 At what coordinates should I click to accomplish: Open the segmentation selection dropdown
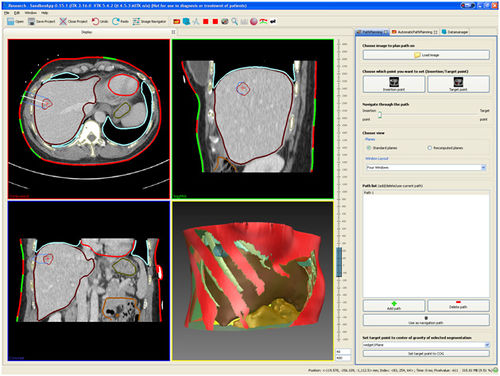(x=426, y=345)
